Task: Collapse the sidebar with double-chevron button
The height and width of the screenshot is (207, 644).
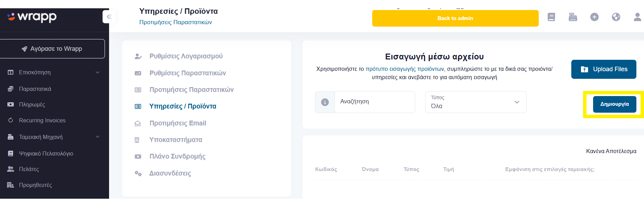Action: pos(109,17)
